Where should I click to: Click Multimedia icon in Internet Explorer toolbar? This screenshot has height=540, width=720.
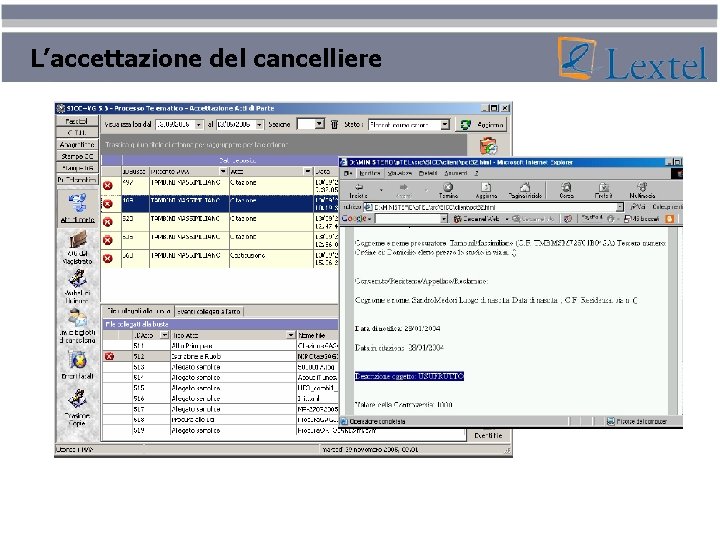pos(642,187)
